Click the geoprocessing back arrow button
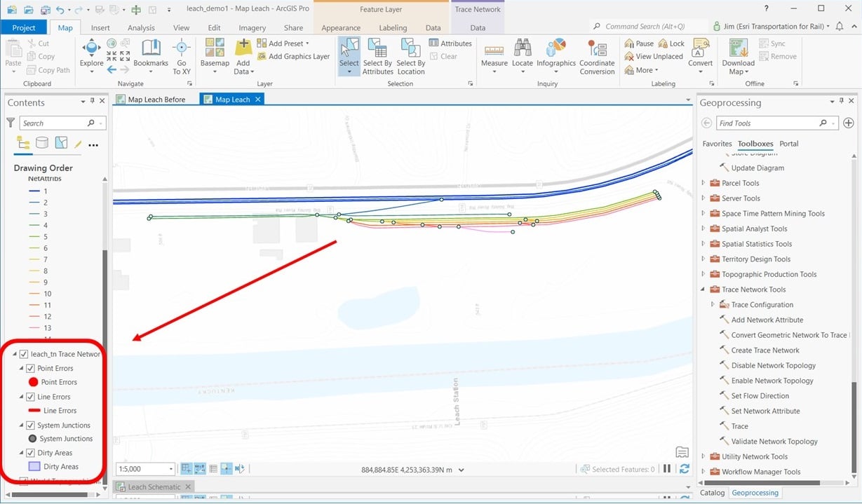The width and height of the screenshot is (862, 504). pos(706,123)
